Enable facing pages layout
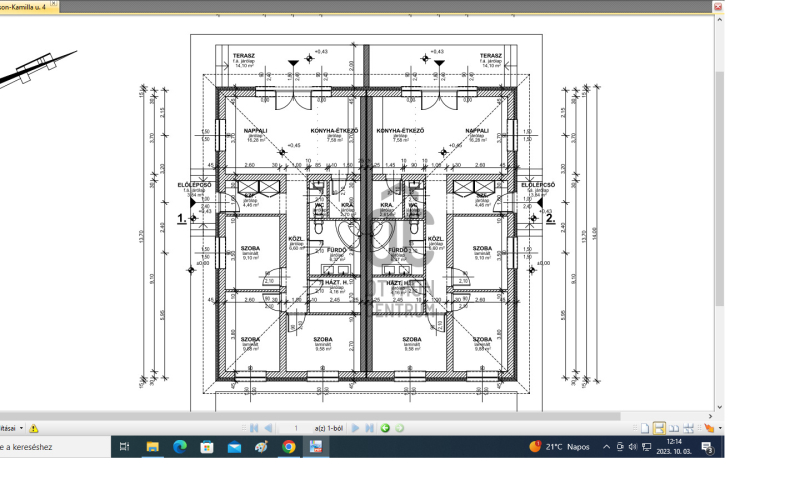 (673, 428)
